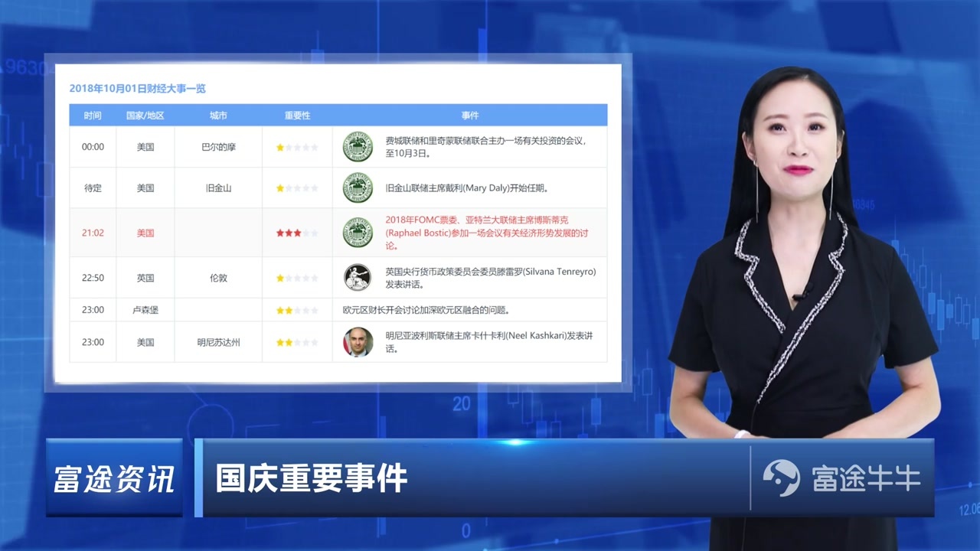Click the 富途牛牛 brand text
The image size is (980, 551).
pos(866,480)
